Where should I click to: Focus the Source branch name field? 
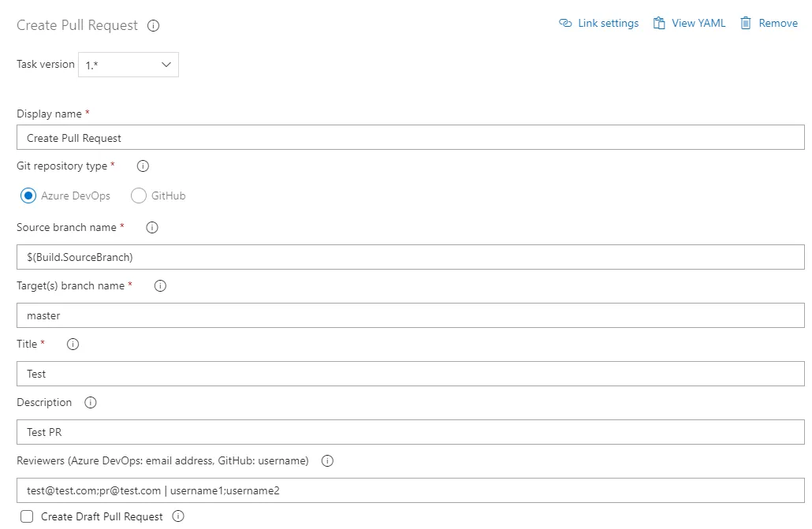[410, 257]
